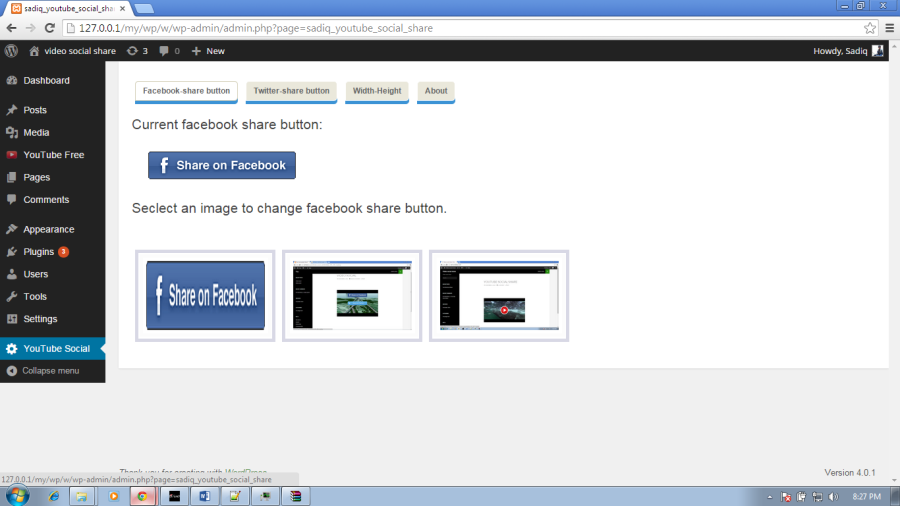
Task: Close the sadiq_youtube_social_share browser tab
Action: coord(122,9)
